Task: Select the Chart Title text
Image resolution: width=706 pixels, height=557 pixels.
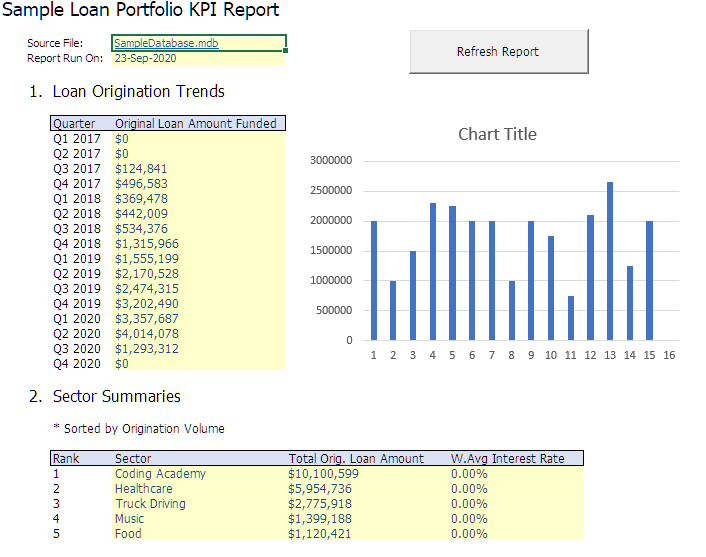Action: click(x=497, y=134)
